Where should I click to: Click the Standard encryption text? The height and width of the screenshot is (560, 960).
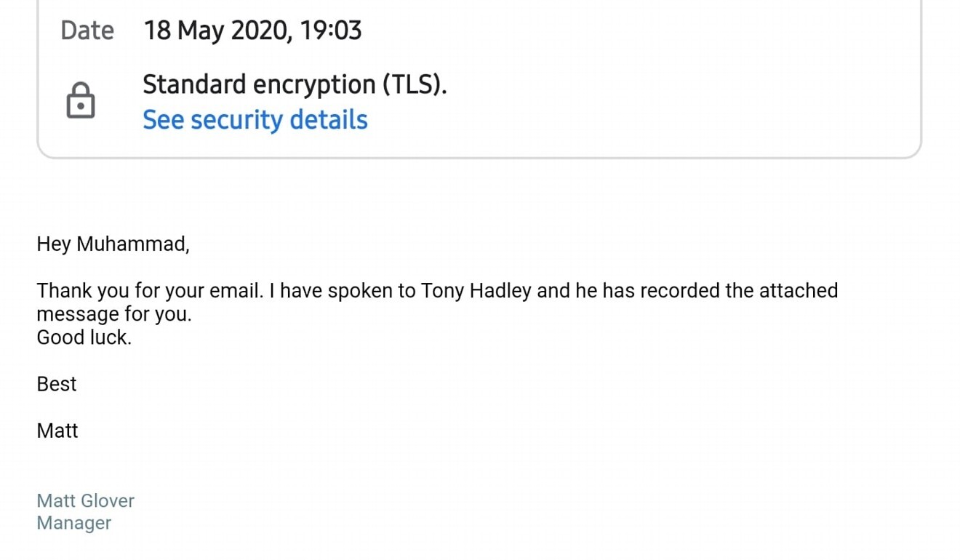click(x=258, y=85)
